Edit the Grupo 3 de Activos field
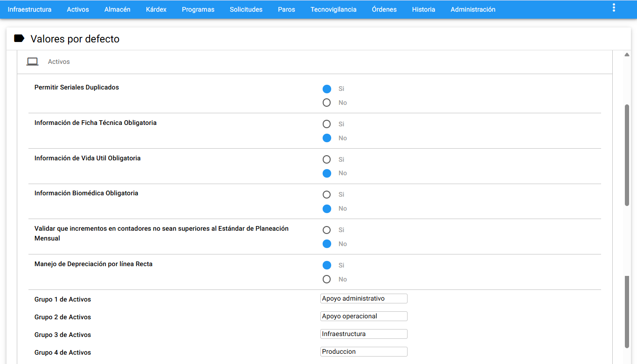Image resolution: width=637 pixels, height=364 pixels. coord(364,334)
